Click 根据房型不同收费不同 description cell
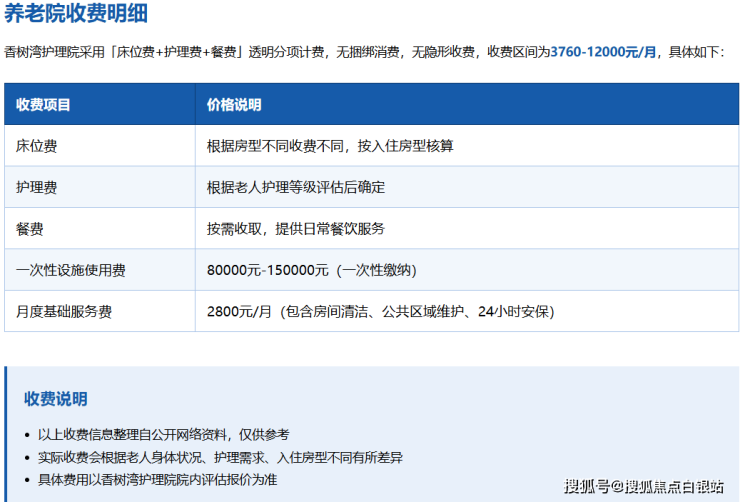740x502 pixels. click(x=467, y=146)
